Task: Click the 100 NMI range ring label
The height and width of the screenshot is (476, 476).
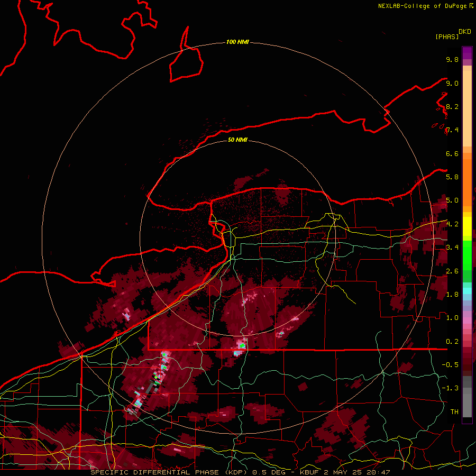Action: pyautogui.click(x=237, y=42)
